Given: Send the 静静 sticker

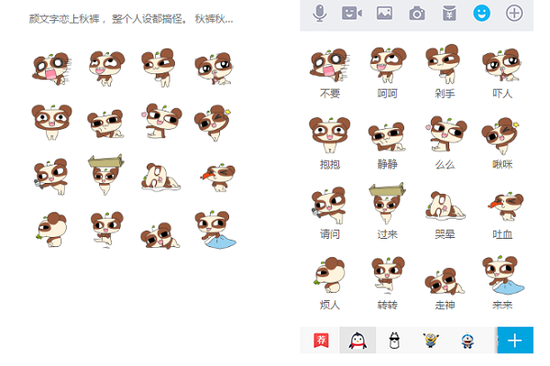Looking at the screenshot, I should tap(387, 137).
